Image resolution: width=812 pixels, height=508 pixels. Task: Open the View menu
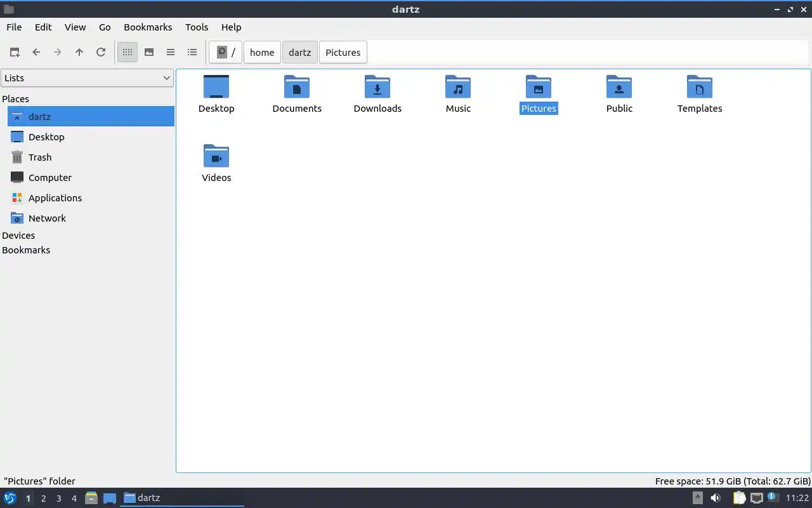(x=75, y=27)
